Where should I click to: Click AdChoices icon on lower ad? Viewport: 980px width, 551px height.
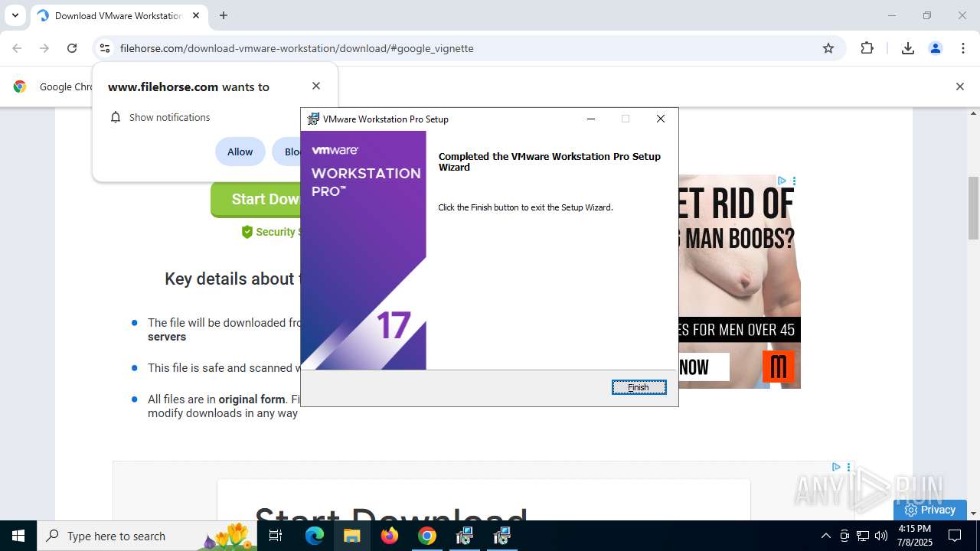(x=836, y=467)
